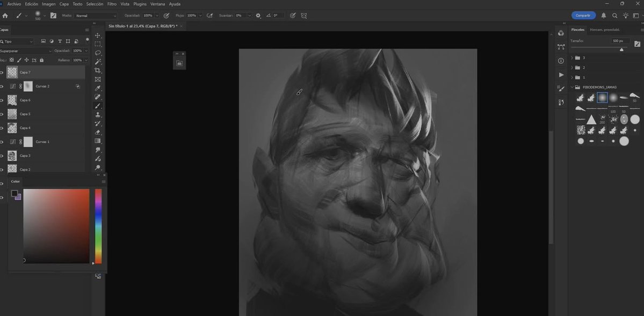Expand brush folder 2
644x316 pixels.
point(572,68)
